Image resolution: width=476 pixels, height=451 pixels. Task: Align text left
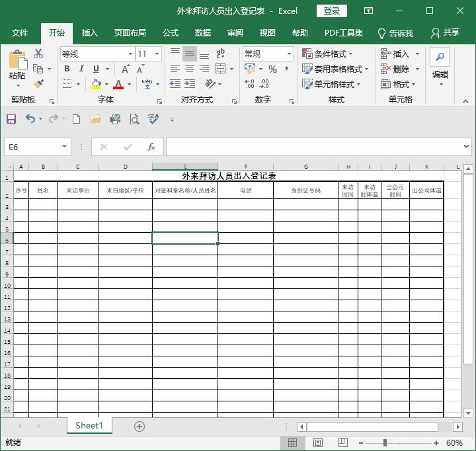[x=175, y=69]
